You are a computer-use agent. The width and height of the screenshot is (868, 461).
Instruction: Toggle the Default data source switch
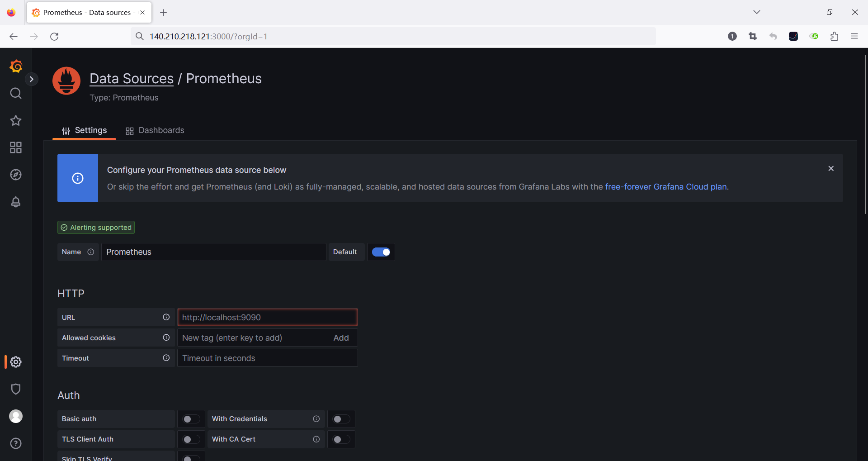coord(381,252)
